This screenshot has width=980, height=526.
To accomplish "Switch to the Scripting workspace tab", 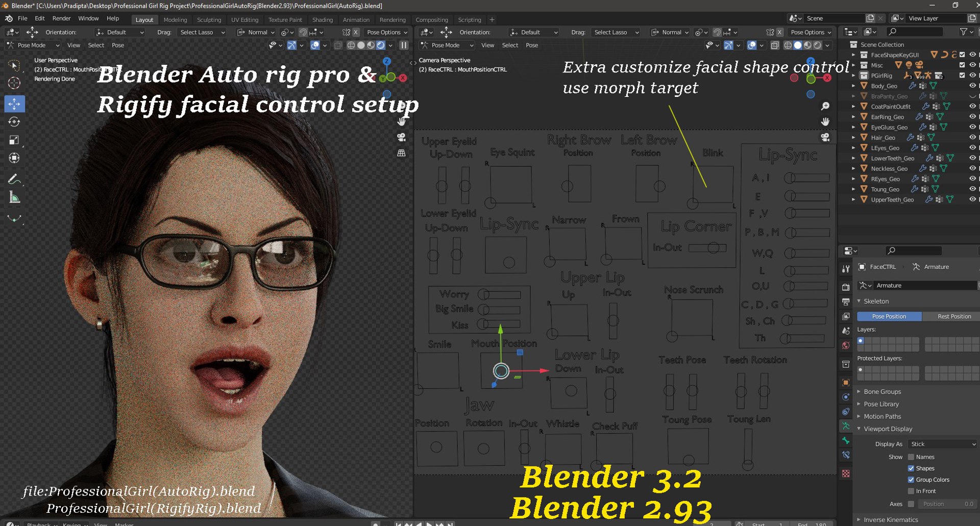I will click(x=470, y=20).
